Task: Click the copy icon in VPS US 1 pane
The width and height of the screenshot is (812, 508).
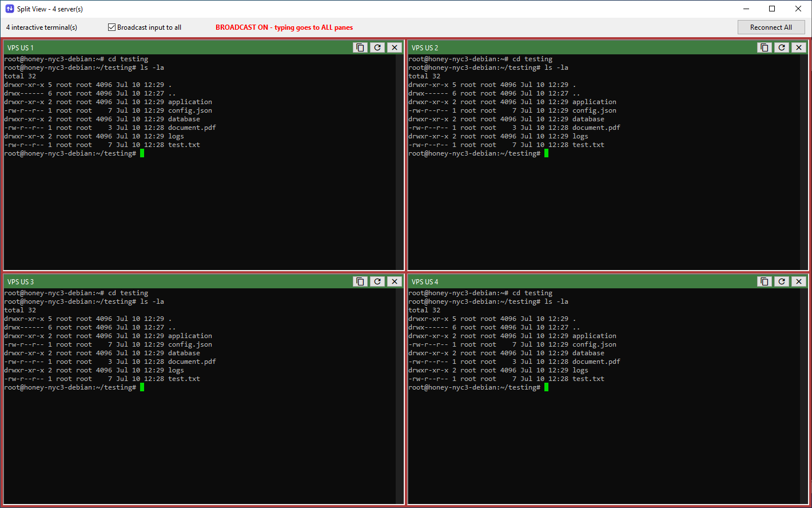Action: (x=360, y=47)
